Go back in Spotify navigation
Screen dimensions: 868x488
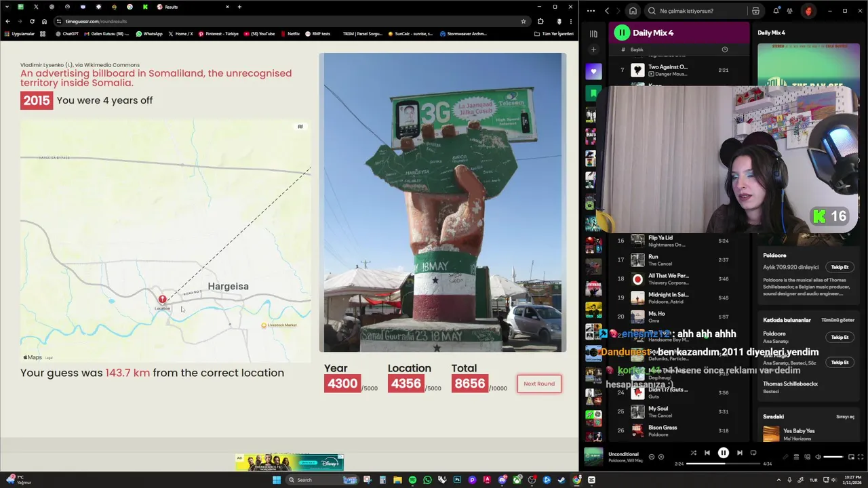(x=607, y=11)
